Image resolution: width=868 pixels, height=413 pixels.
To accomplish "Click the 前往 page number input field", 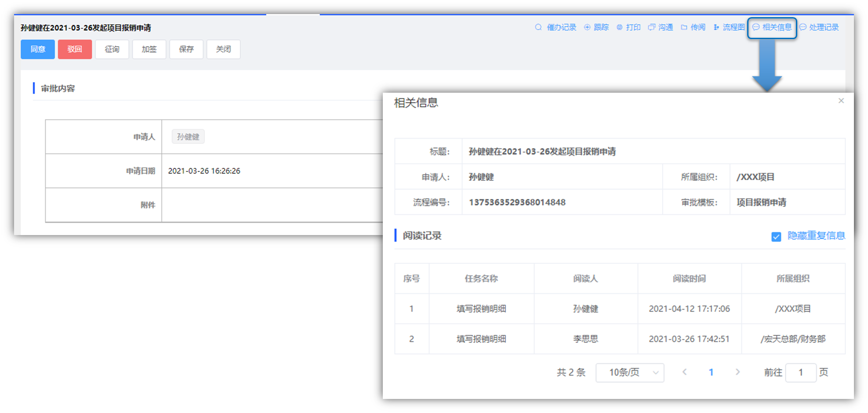I will [800, 373].
